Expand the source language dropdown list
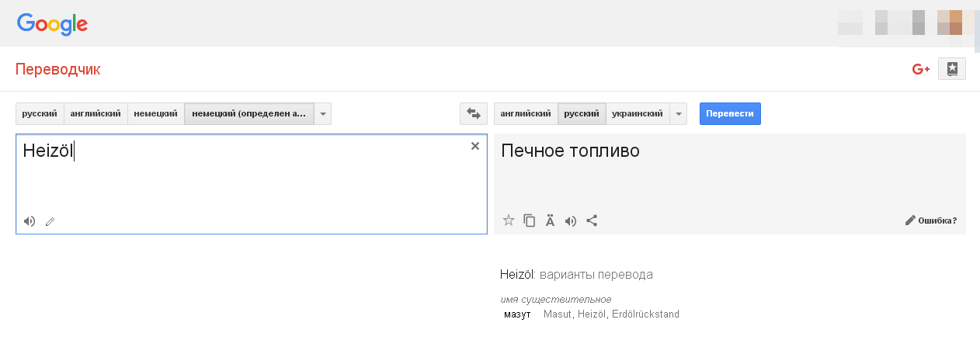This screenshot has height=361, width=980. pyautogui.click(x=324, y=113)
